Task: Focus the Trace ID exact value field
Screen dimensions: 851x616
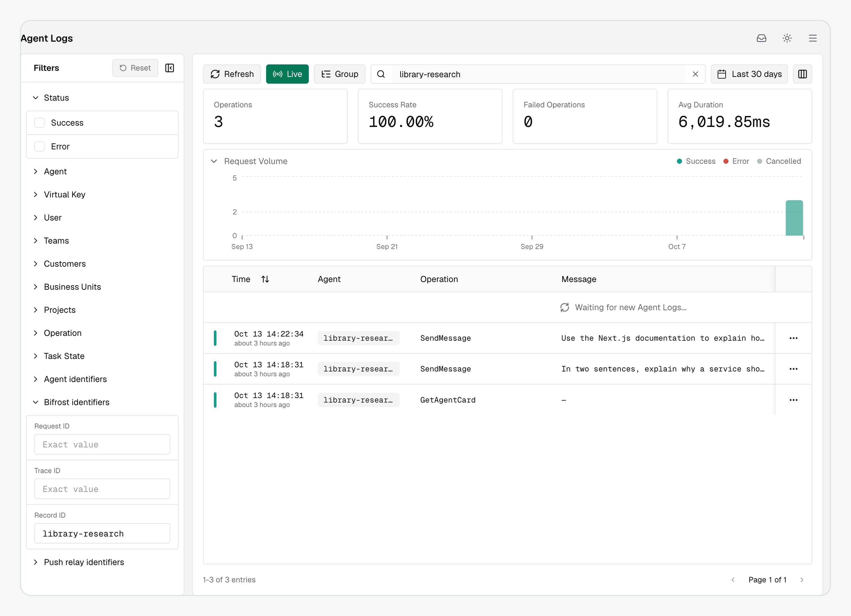Action: pos(102,489)
